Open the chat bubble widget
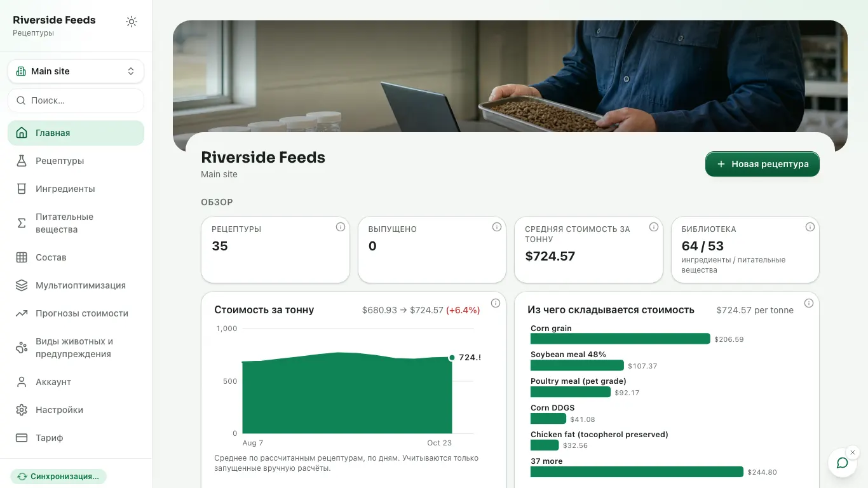This screenshot has height=488, width=868. [843, 463]
